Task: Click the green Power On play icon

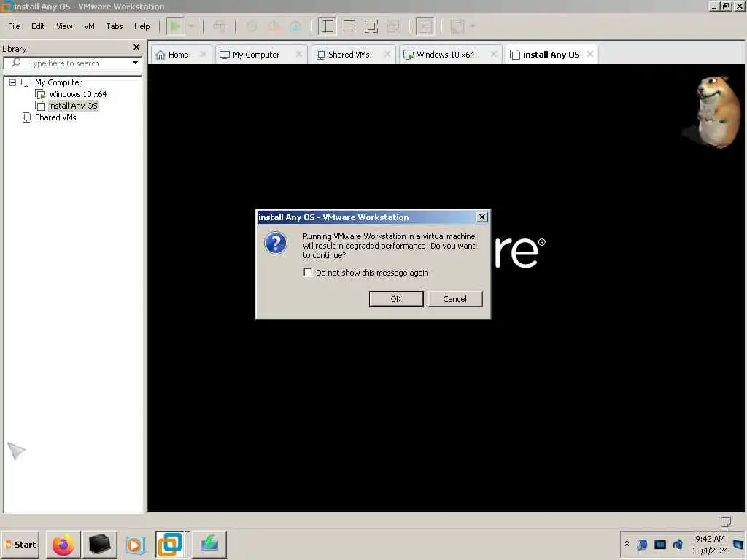Action: 175,26
